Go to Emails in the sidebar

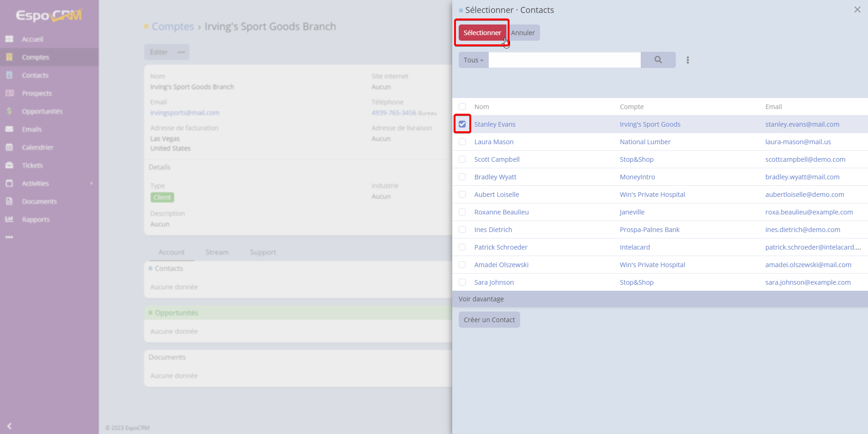[x=31, y=129]
